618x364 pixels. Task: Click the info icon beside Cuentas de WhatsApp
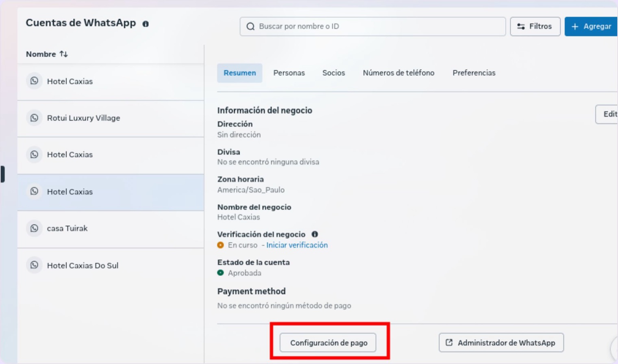pyautogui.click(x=146, y=24)
